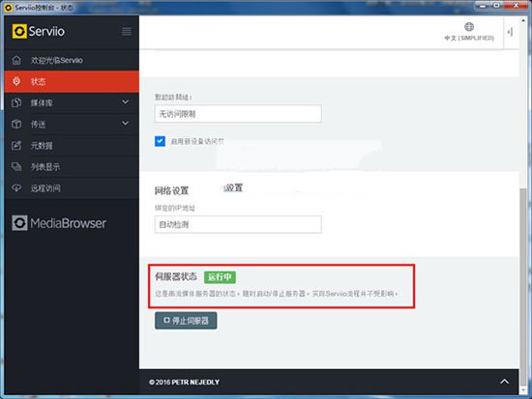Click the delivery box icon
Image resolution: width=532 pixels, height=399 pixels.
(x=16, y=124)
